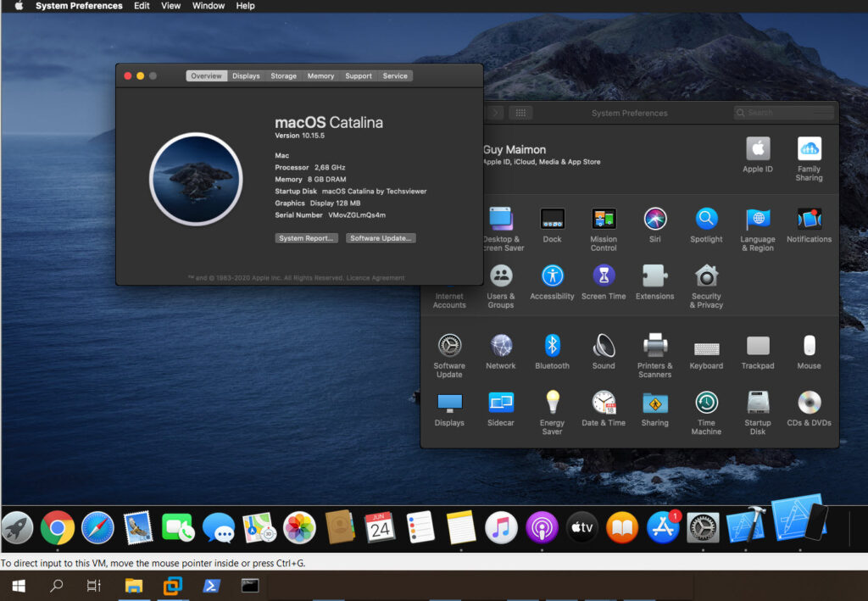Open Sharing preferences
Image resolution: width=868 pixels, height=601 pixels.
(655, 409)
